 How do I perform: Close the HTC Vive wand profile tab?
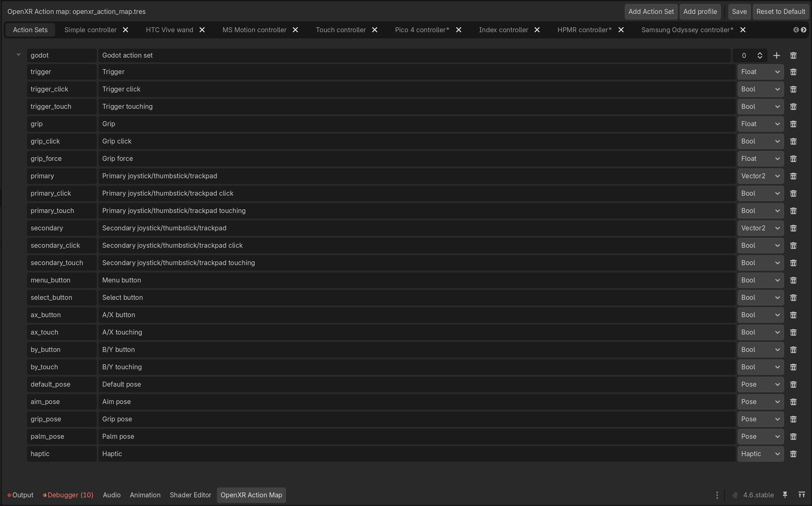pos(202,30)
